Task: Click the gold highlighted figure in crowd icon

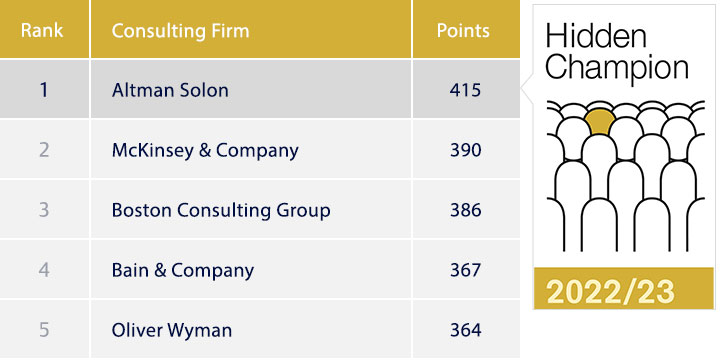Action: coord(600,122)
